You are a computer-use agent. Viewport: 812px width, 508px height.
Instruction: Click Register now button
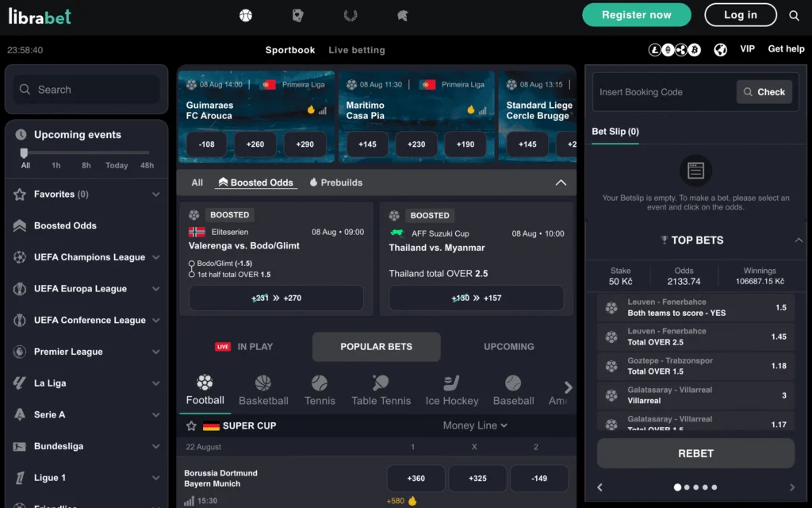[x=637, y=15]
